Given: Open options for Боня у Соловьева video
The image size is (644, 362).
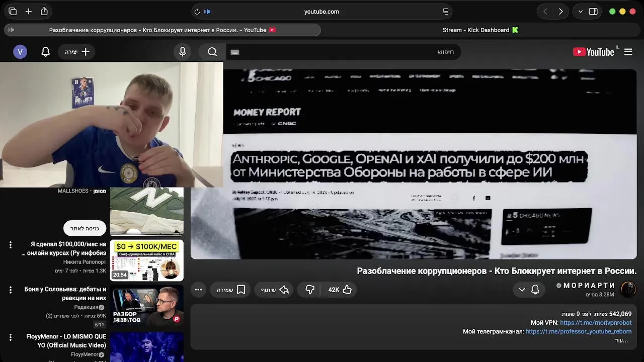Looking at the screenshot, I should pyautogui.click(x=10, y=290).
